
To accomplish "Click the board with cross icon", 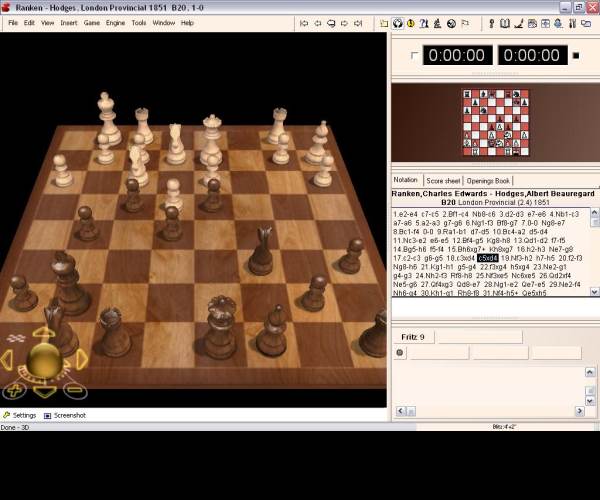I will coord(545,23).
